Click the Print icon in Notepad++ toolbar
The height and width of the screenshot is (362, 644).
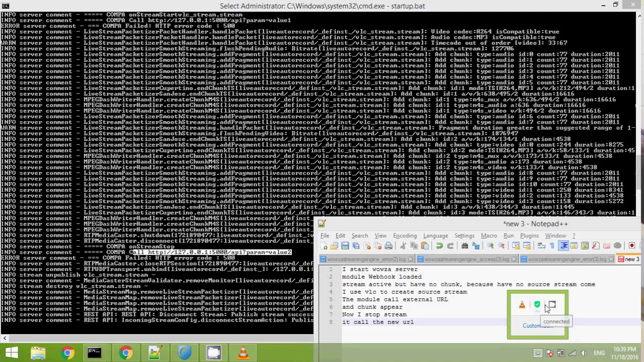tap(388, 246)
